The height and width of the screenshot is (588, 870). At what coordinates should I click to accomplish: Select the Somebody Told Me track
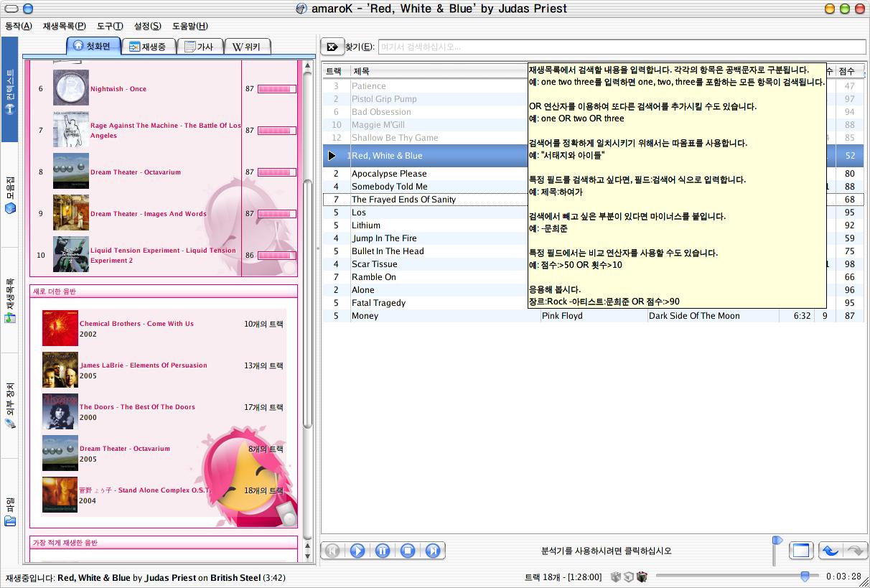click(425, 187)
